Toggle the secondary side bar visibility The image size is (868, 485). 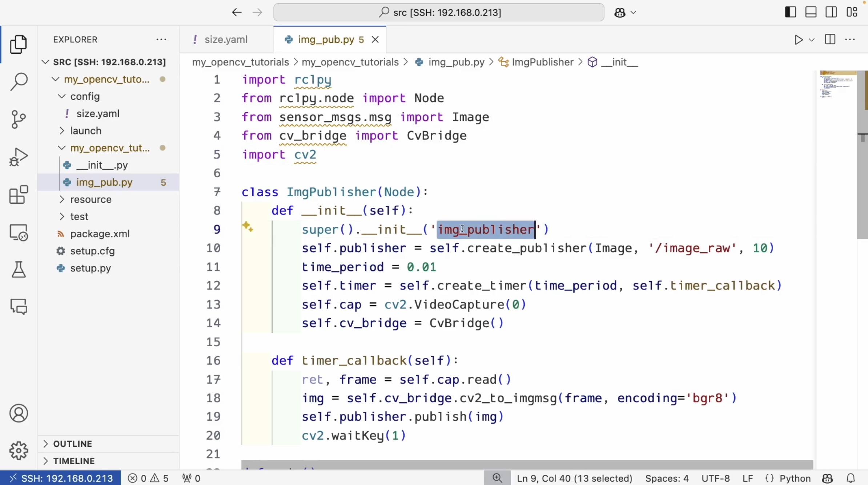coord(831,12)
